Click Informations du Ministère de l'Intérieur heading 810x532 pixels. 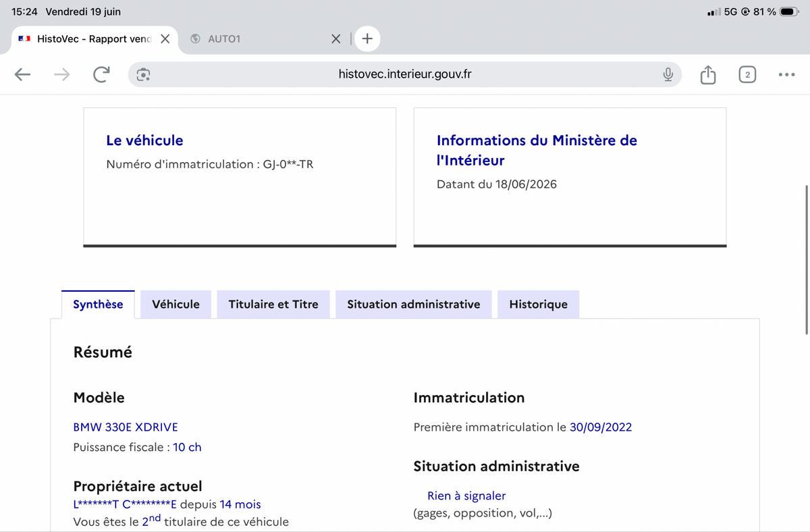(x=537, y=151)
